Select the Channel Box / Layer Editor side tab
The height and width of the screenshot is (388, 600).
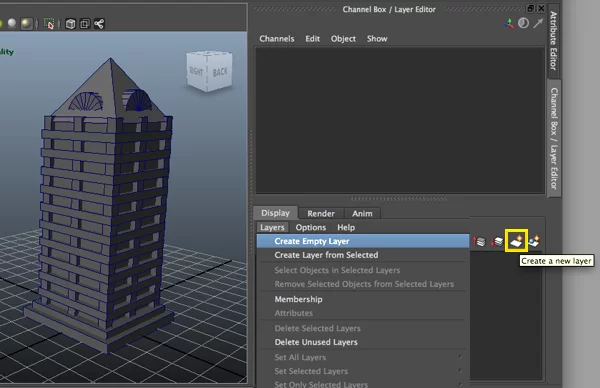click(554, 138)
